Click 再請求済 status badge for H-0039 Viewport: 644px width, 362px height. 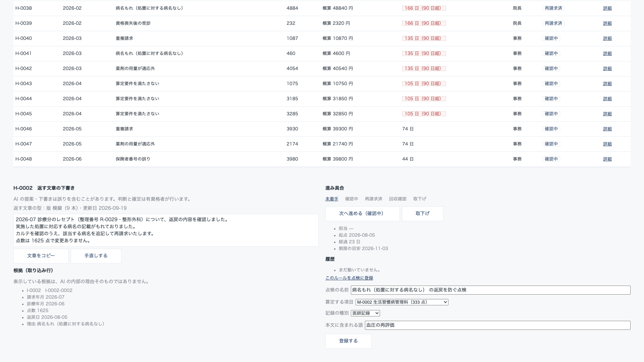(x=553, y=23)
